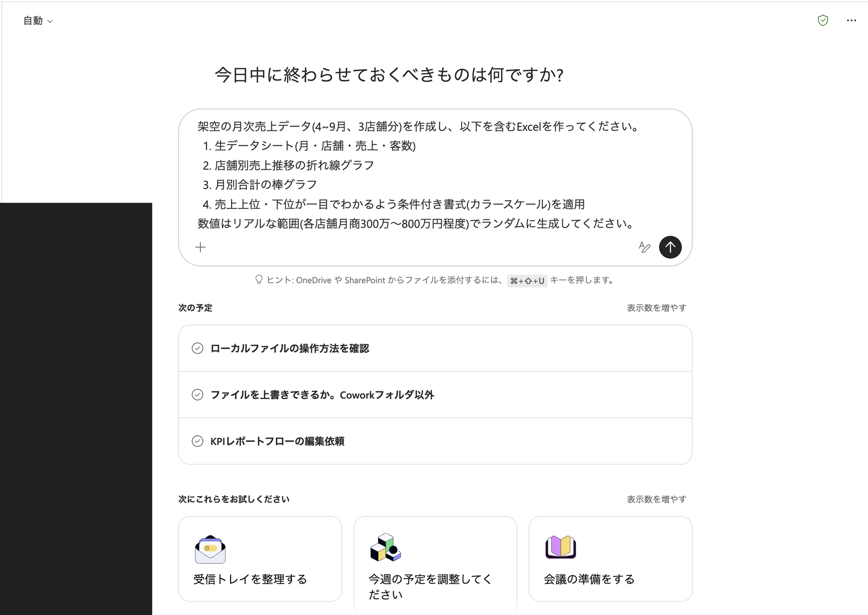
Task: Check the circle for KPIレポートフローの編集依頼
Action: point(197,441)
